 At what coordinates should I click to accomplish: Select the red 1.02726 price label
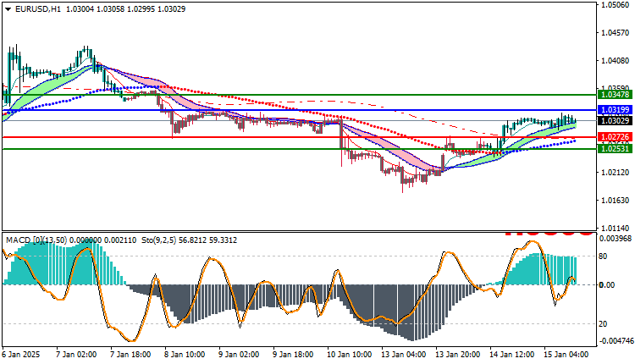(x=616, y=137)
